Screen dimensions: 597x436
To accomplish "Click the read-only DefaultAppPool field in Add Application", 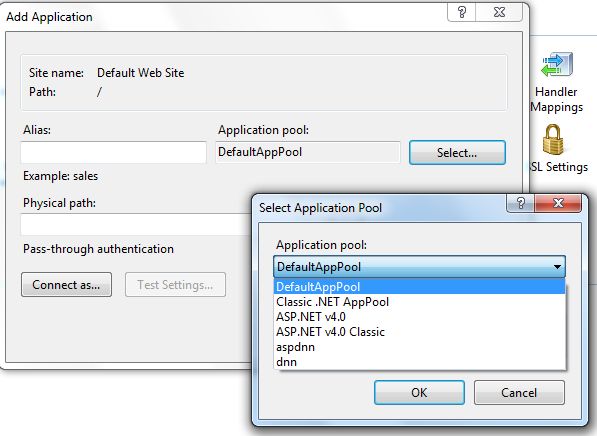I will 308,152.
